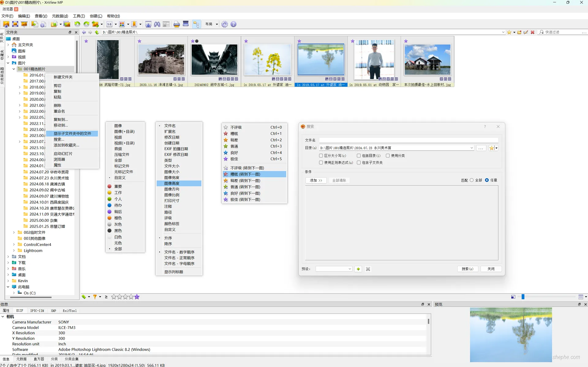Click the screen capture camera icon
This screenshot has width=588, height=367.
click(148, 24)
